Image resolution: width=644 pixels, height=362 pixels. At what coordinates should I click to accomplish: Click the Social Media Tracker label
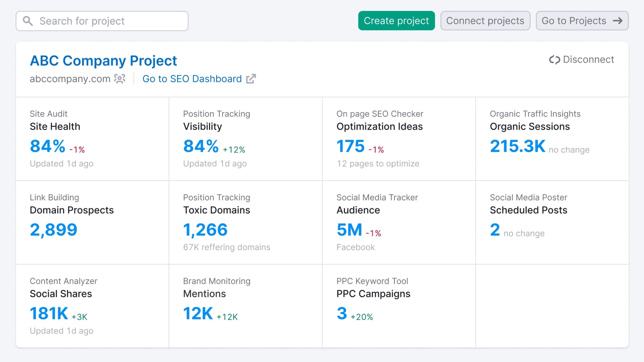[377, 197]
